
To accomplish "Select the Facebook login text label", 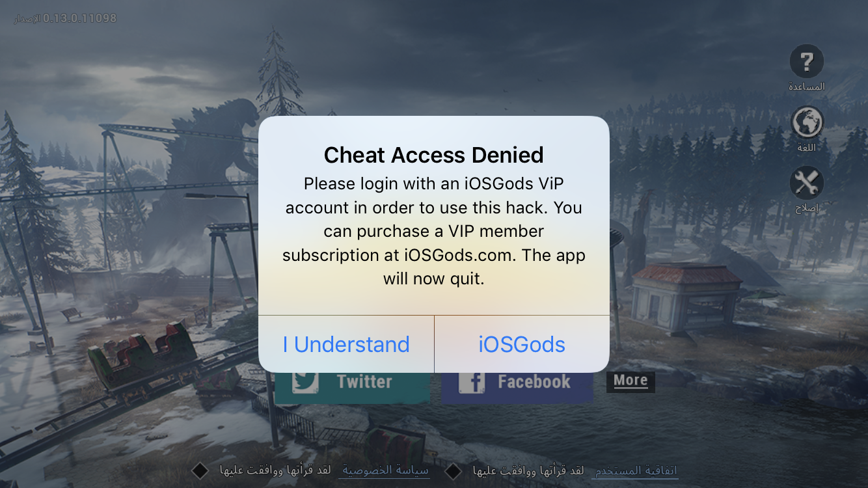I will click(x=534, y=381).
